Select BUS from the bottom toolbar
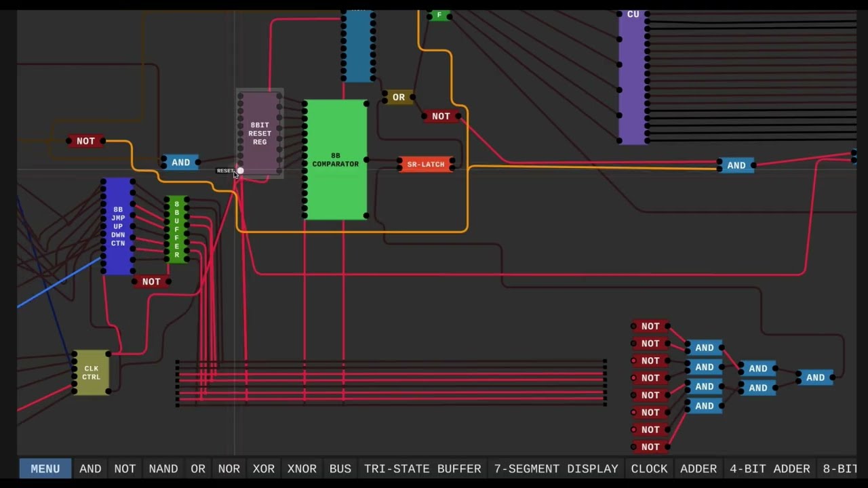This screenshot has height=488, width=868. 340,468
